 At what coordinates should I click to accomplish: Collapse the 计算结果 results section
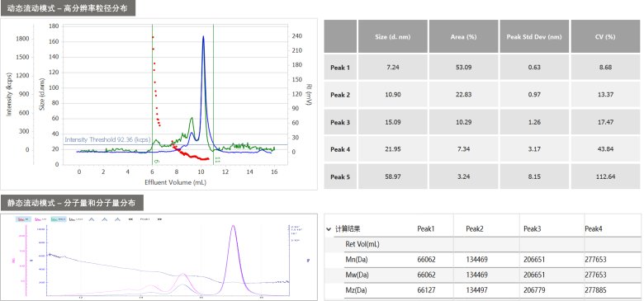[329, 229]
